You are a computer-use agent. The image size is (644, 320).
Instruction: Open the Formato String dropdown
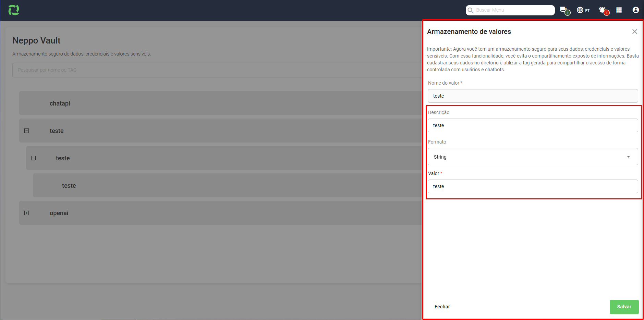pyautogui.click(x=533, y=157)
